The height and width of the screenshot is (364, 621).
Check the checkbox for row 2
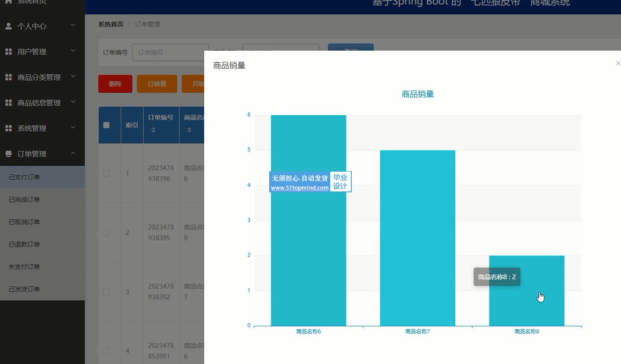[106, 233]
